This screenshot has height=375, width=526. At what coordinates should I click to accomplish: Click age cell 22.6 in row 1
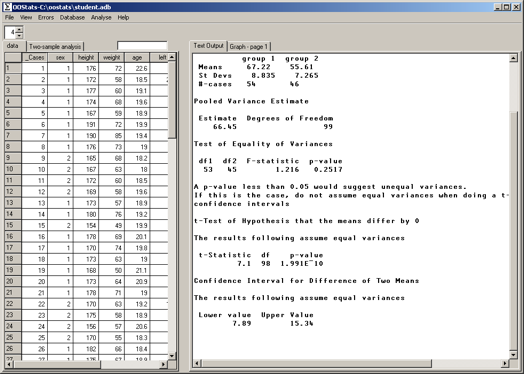coord(137,68)
